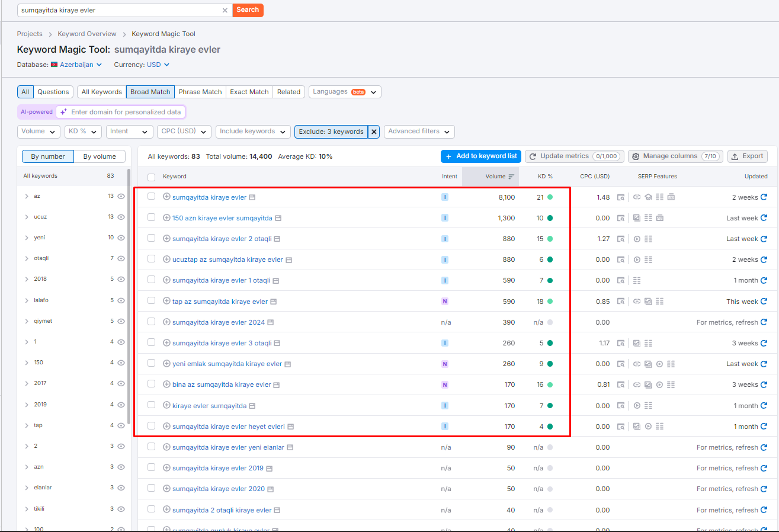Click the keyword search input box
The width and height of the screenshot is (779, 532).
tap(124, 10)
